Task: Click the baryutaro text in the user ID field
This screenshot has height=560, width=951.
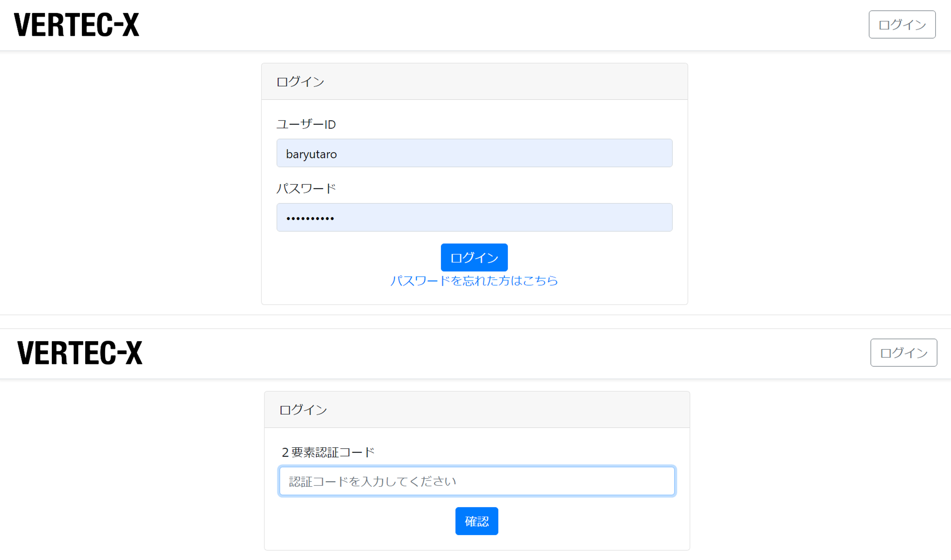Action: tap(311, 154)
